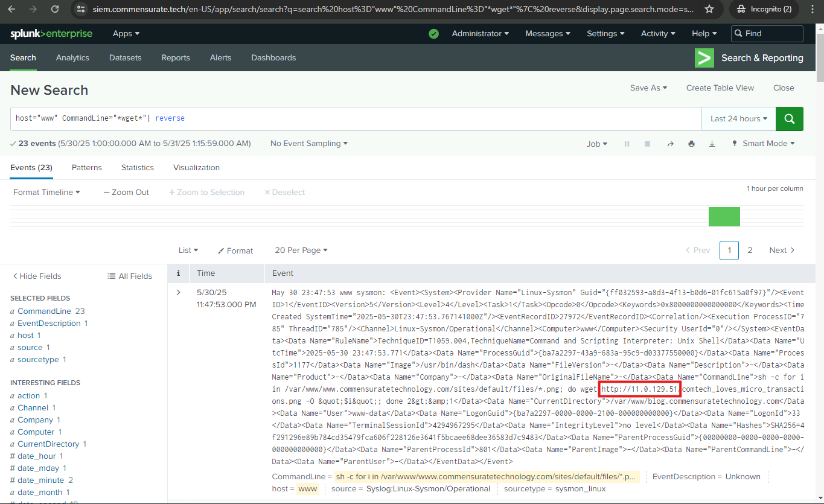Click the green search magnifier button

click(789, 118)
